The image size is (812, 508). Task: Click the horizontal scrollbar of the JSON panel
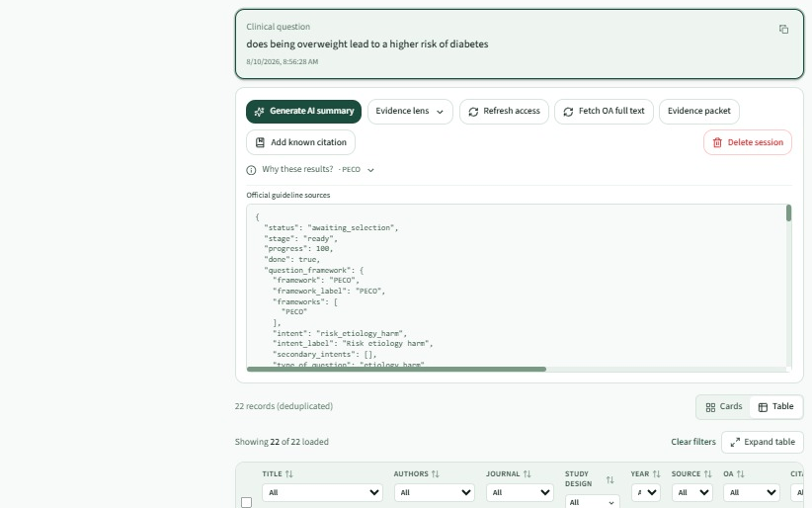point(396,369)
